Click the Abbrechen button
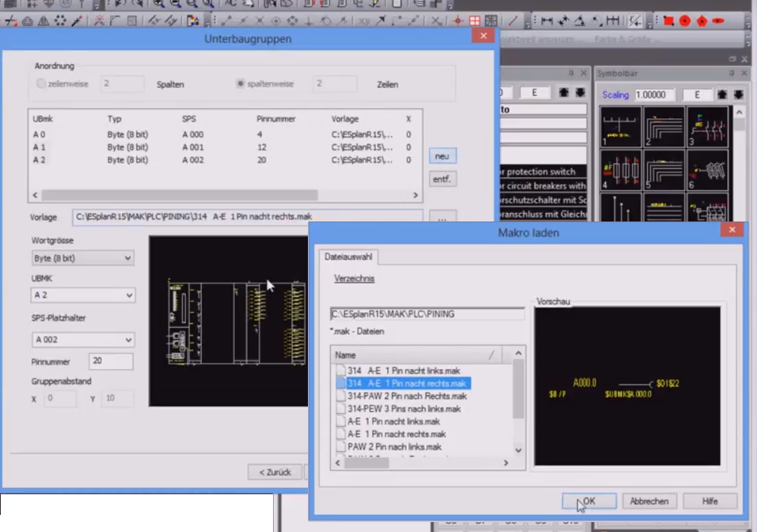Screen dimensions: 757x532 649,501
